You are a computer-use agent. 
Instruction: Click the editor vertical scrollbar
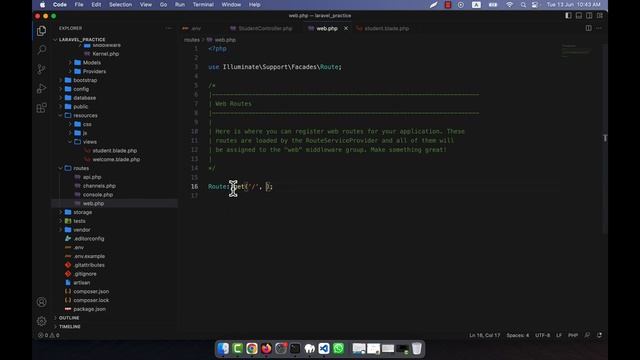click(605, 139)
